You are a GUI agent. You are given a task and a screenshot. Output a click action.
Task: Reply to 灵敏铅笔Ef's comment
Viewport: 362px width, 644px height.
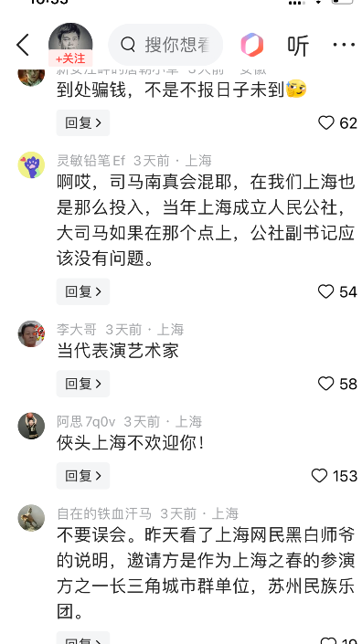pyautogui.click(x=83, y=291)
